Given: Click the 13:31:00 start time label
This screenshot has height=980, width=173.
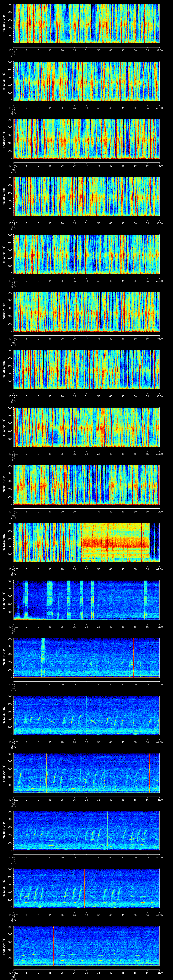Looking at the screenshot, I should tap(14, 50).
